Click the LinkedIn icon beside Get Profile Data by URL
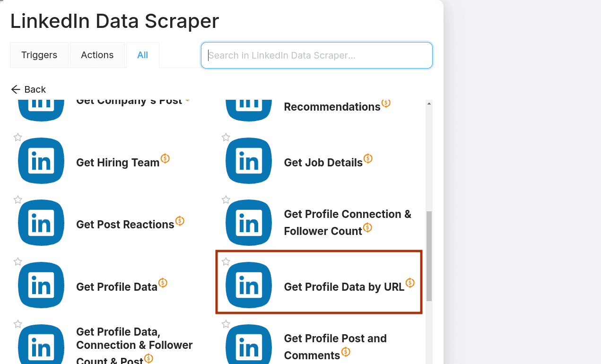 (249, 286)
